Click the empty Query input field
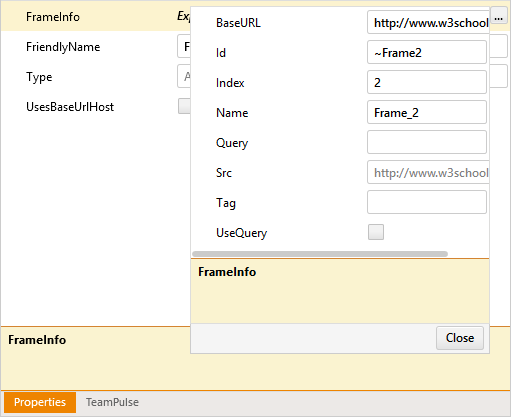 [427, 142]
